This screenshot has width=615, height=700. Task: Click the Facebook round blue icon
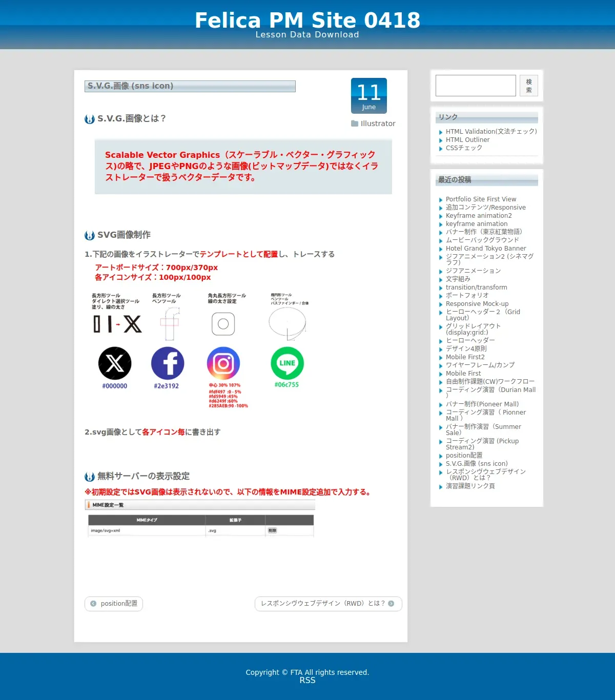(168, 363)
